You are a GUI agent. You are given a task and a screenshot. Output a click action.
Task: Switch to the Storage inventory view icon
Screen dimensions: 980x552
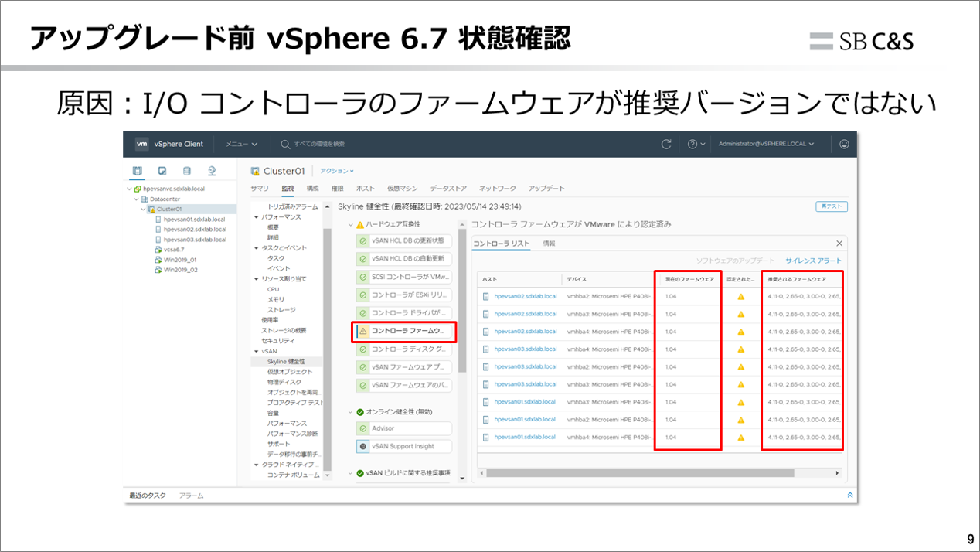[x=187, y=171]
